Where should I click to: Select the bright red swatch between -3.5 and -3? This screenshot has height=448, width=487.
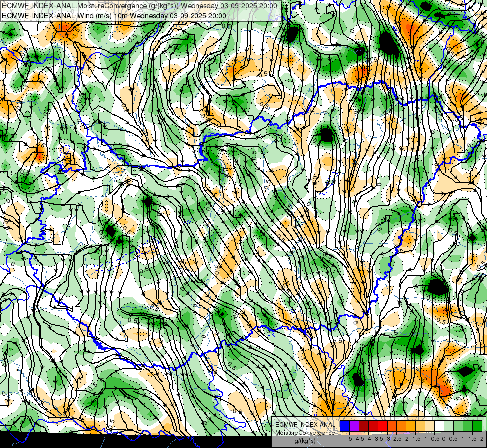pos(383,426)
